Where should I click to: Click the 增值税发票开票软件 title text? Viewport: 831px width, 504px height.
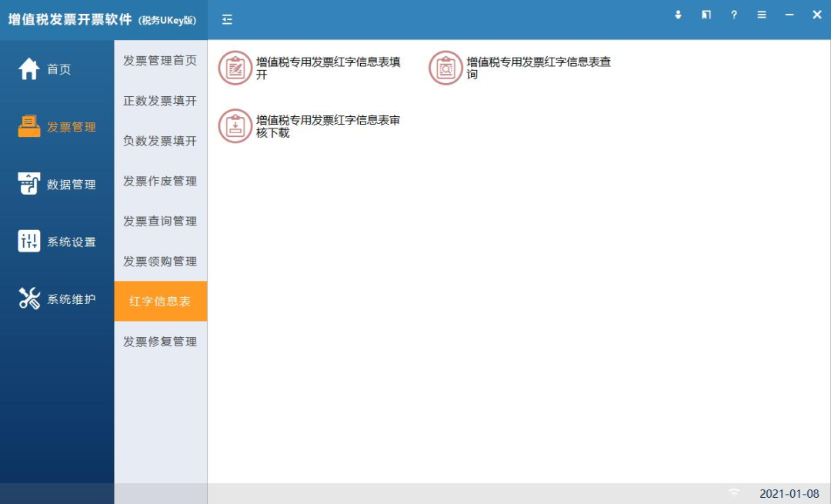70,19
